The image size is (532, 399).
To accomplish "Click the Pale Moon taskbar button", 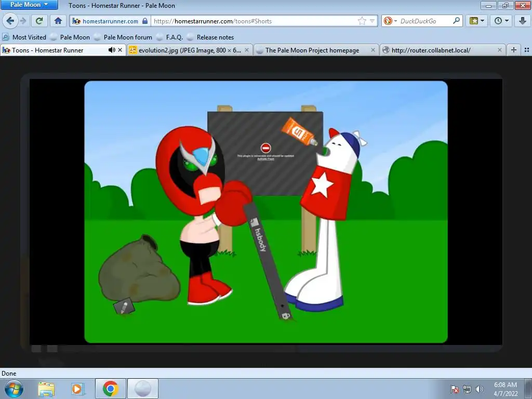I will (x=143, y=389).
